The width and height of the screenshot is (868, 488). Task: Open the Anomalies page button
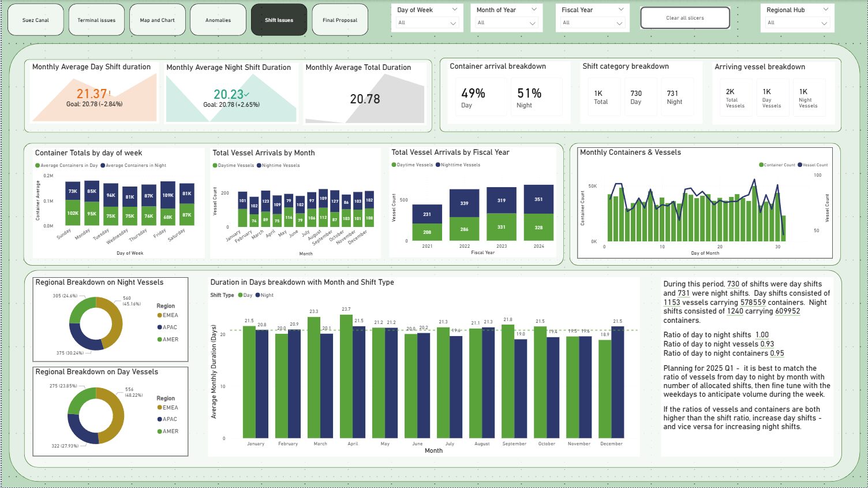coord(218,20)
